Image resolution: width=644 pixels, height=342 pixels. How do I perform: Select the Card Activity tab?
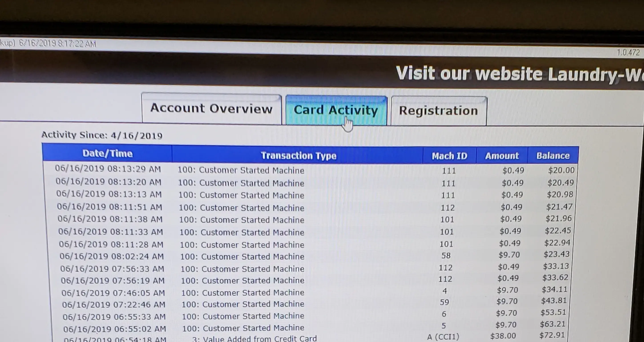pos(336,110)
